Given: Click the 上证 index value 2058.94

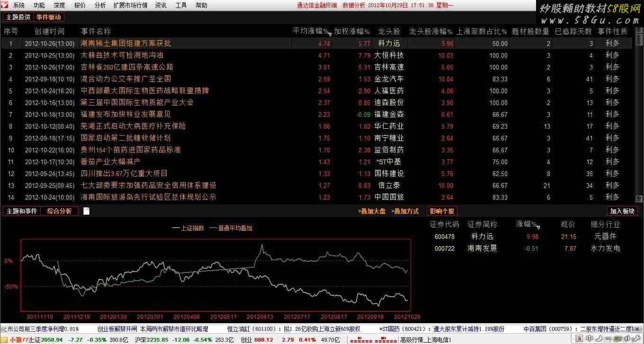Looking at the screenshot, I should (52, 340).
